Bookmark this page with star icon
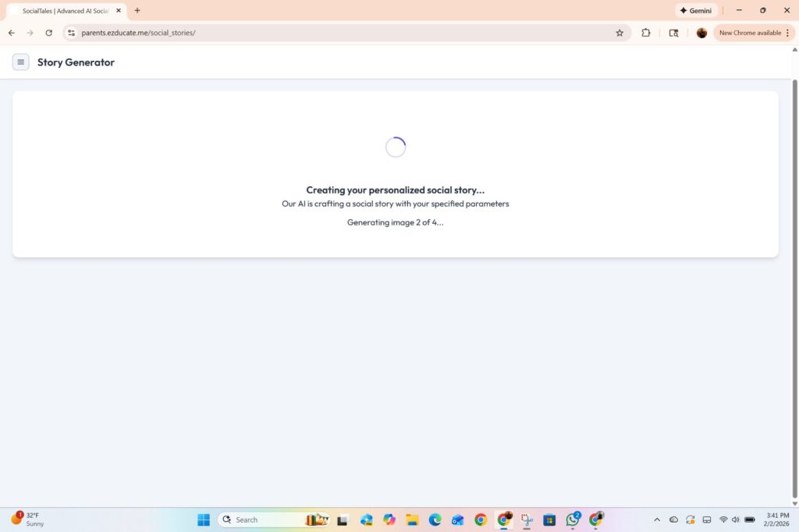This screenshot has height=532, width=799. 620,33
